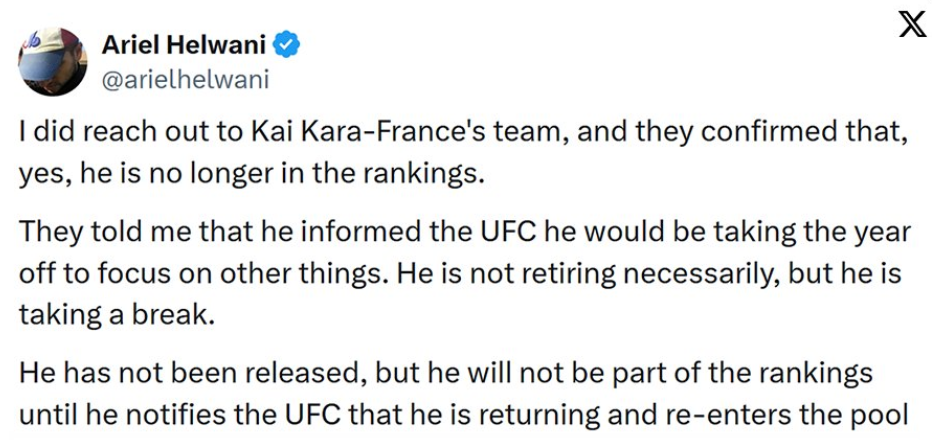This screenshot has height=442, width=932.
Task: Click the blue verified checkmark badge
Action: click(x=288, y=44)
